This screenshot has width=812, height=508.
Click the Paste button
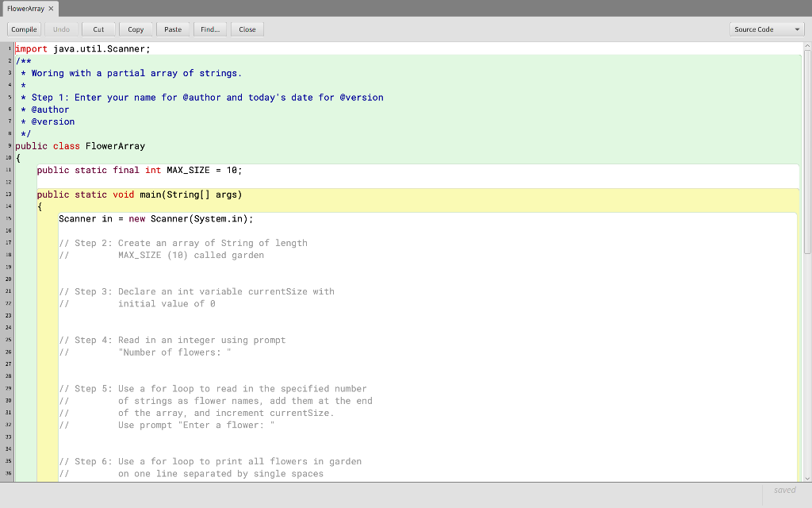pos(173,29)
